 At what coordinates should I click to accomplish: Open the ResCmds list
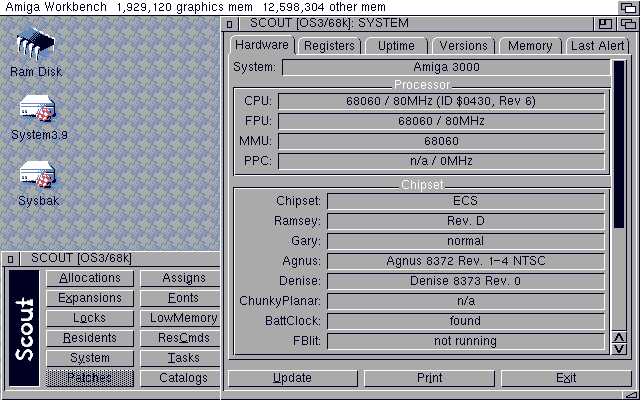(x=180, y=338)
